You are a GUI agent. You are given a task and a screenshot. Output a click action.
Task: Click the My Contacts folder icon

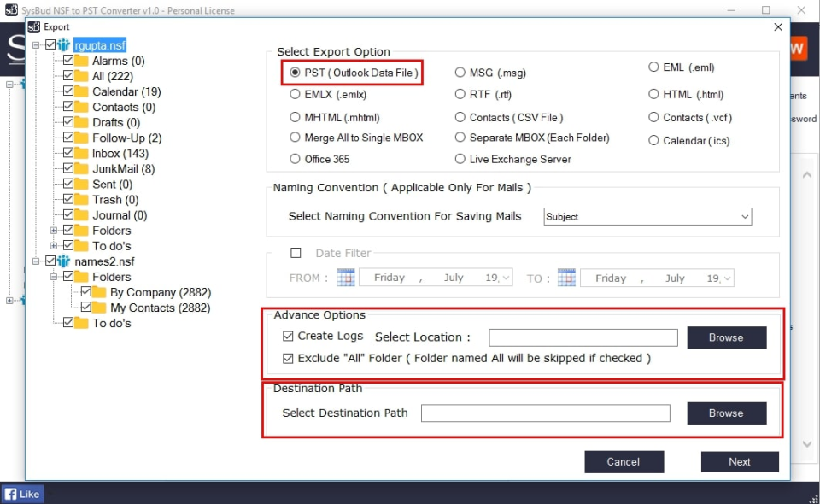tap(99, 308)
